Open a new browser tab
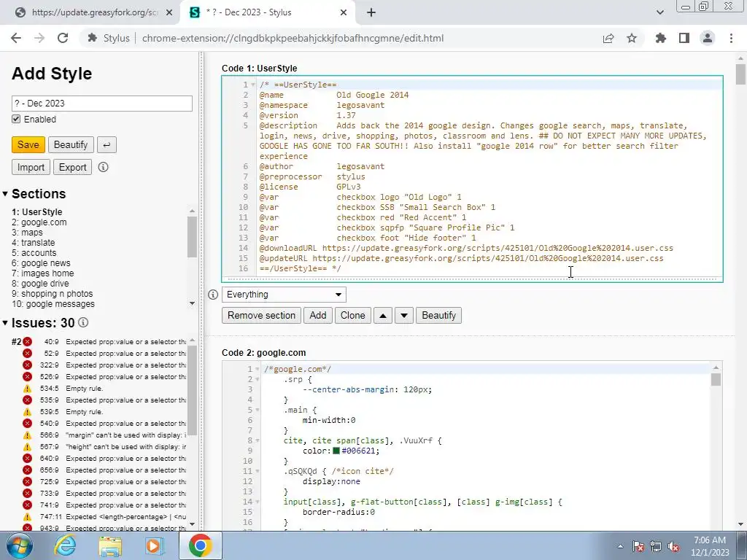Screen dimensions: 747x560 tap(371, 12)
